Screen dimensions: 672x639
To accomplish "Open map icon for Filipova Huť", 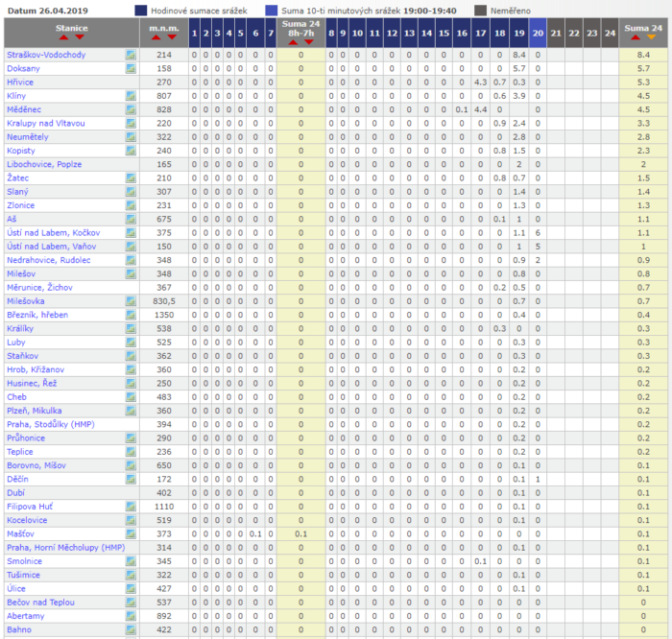I will [x=131, y=507].
